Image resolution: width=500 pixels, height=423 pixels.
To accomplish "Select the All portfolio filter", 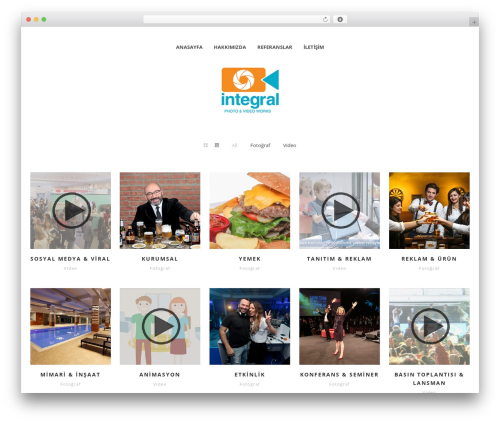I will 234,145.
